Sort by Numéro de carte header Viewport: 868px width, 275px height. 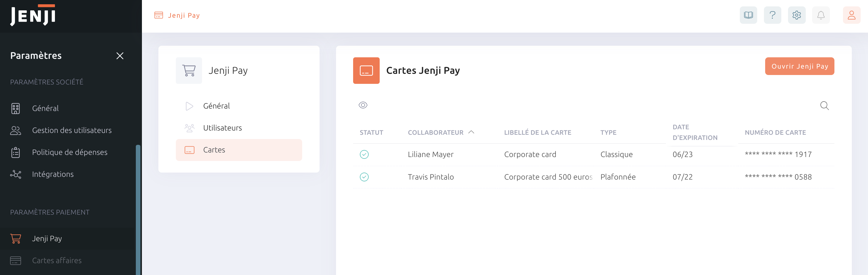click(775, 133)
